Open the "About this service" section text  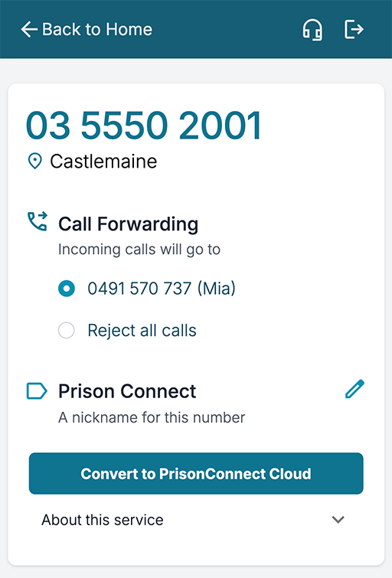(x=102, y=520)
